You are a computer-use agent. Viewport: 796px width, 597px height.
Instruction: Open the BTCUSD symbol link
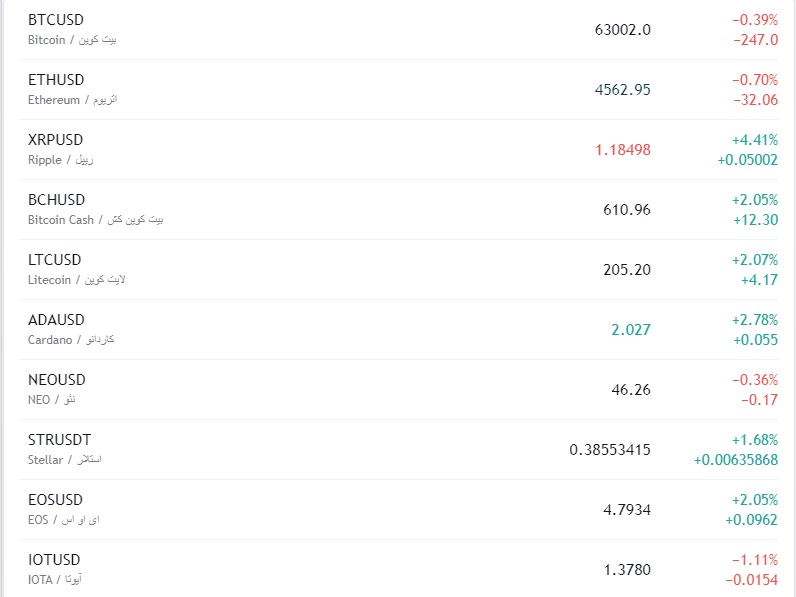pyautogui.click(x=56, y=20)
